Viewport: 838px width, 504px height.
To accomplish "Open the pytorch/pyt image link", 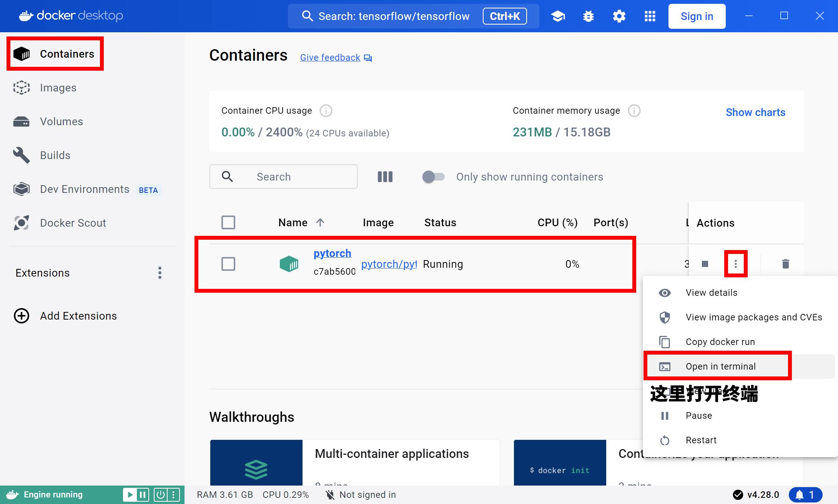I will [389, 264].
